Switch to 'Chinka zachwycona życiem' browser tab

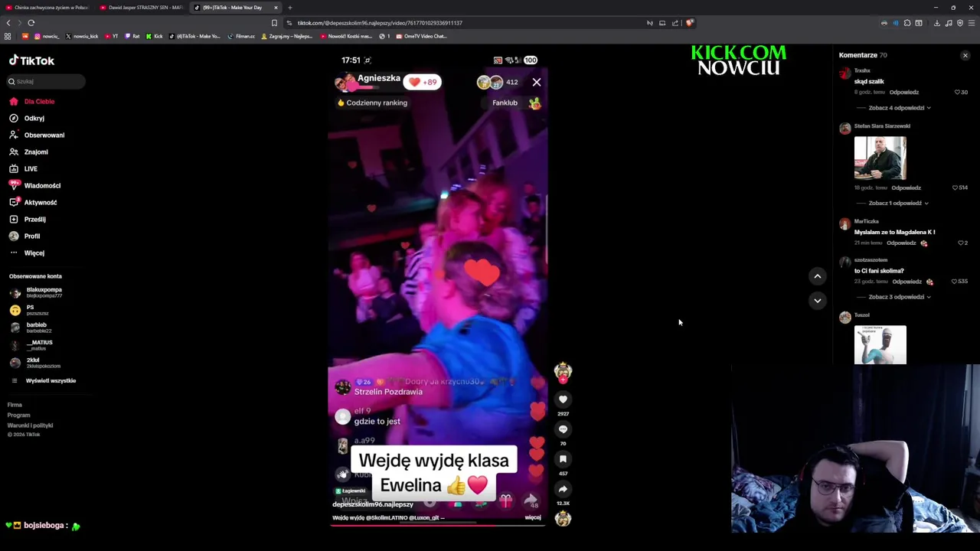click(x=46, y=8)
